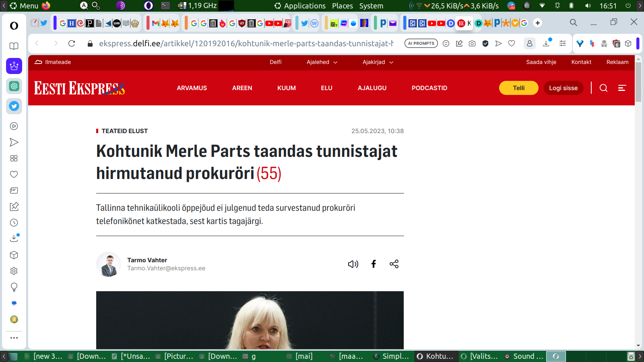
Task: Open the article share options icon
Action: pos(394,264)
